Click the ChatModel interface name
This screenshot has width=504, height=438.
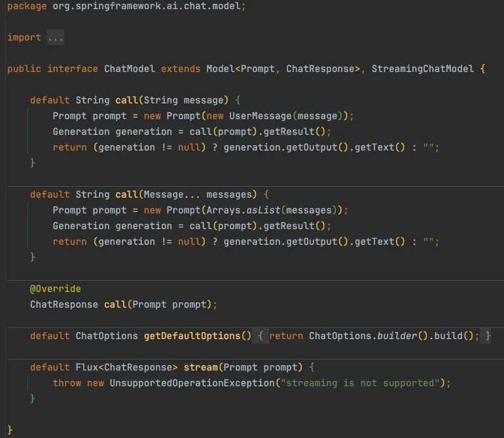(129, 69)
